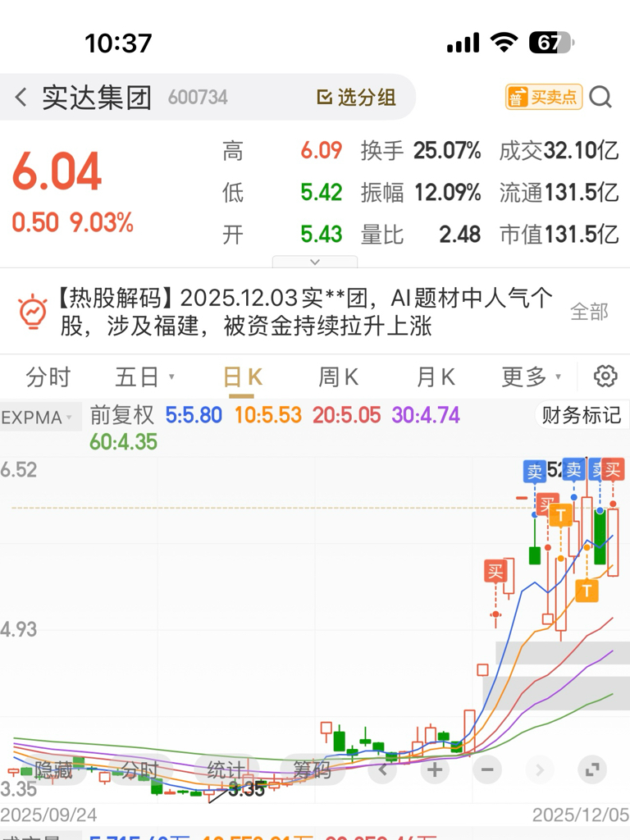Viewport: 630px width, 840px height.
Task: View 全部 news items
Action: pyautogui.click(x=589, y=311)
